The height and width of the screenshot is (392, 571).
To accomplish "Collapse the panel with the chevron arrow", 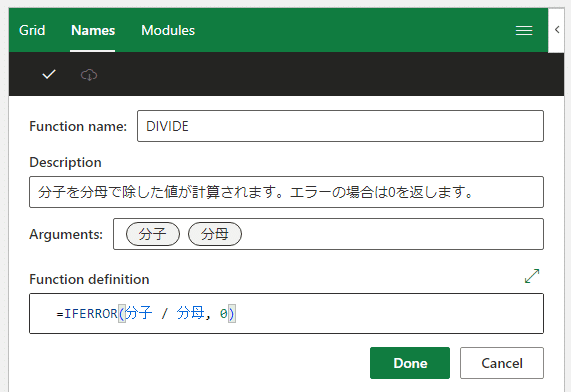I will click(556, 30).
